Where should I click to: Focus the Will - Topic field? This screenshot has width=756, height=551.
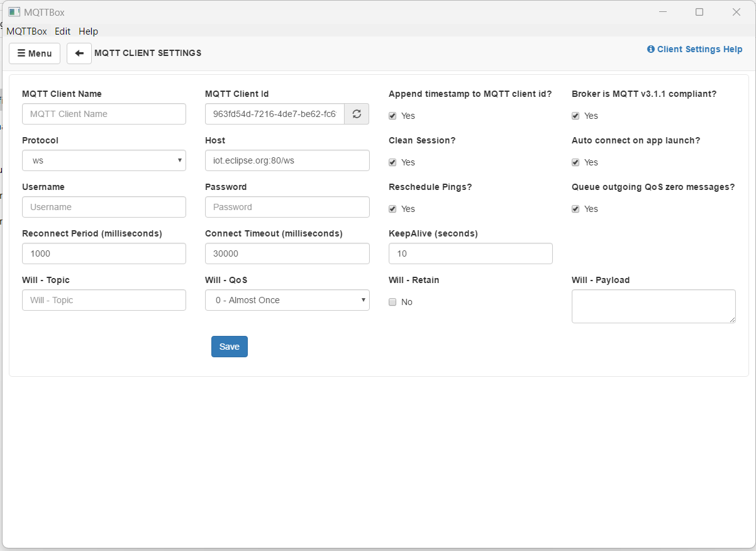click(104, 300)
